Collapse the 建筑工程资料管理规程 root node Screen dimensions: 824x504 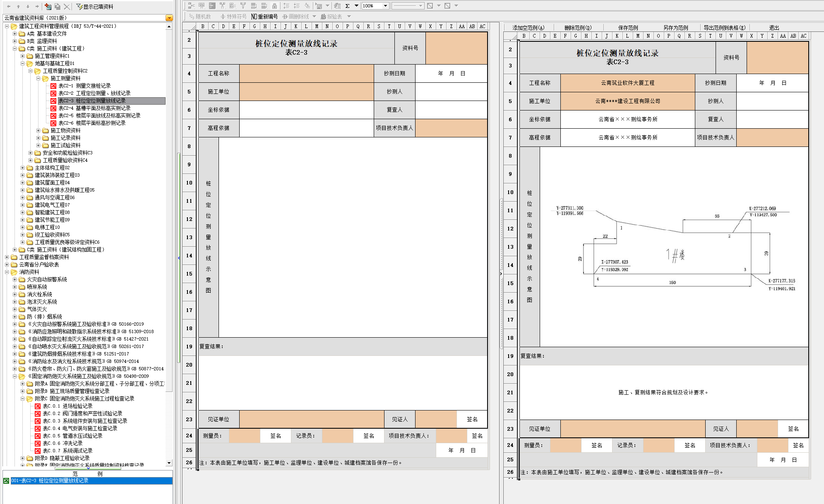pos(7,26)
